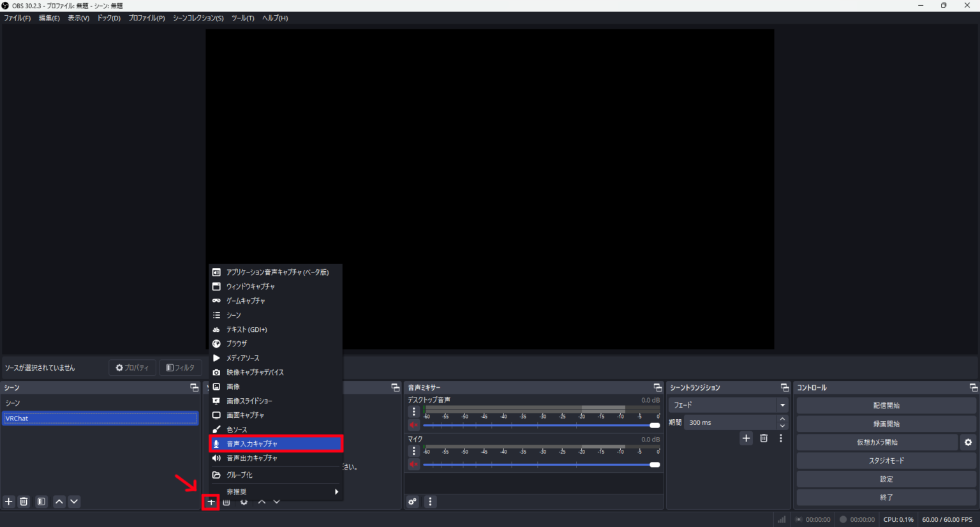Open OBS settings
Image resolution: width=980 pixels, height=527 pixels.
coord(886,479)
